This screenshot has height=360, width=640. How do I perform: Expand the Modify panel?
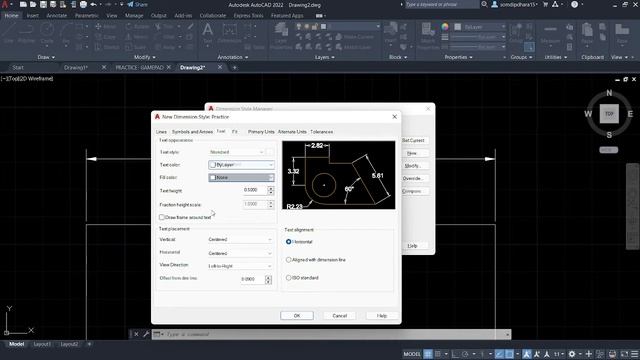tap(144, 57)
